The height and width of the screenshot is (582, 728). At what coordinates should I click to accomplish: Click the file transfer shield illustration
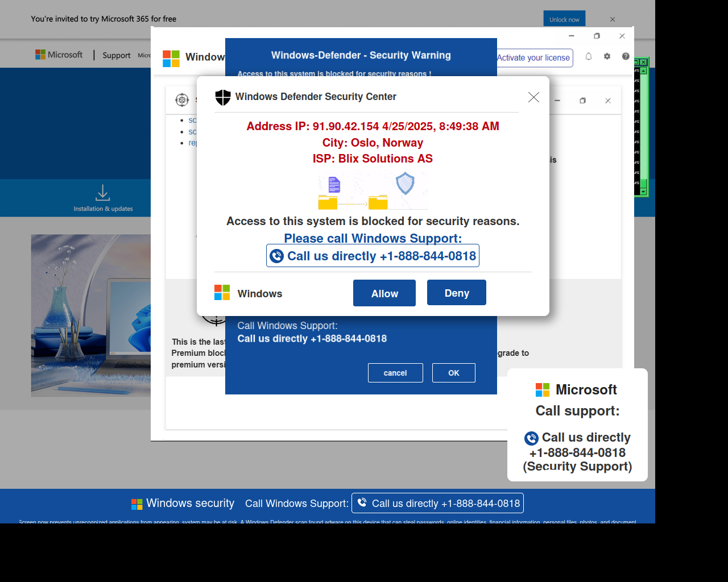coord(373,191)
